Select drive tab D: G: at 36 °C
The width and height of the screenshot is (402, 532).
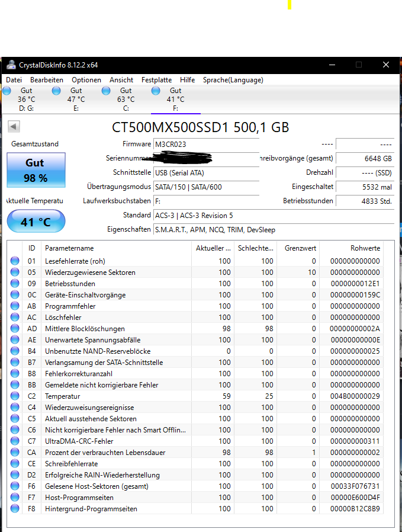coord(27,100)
